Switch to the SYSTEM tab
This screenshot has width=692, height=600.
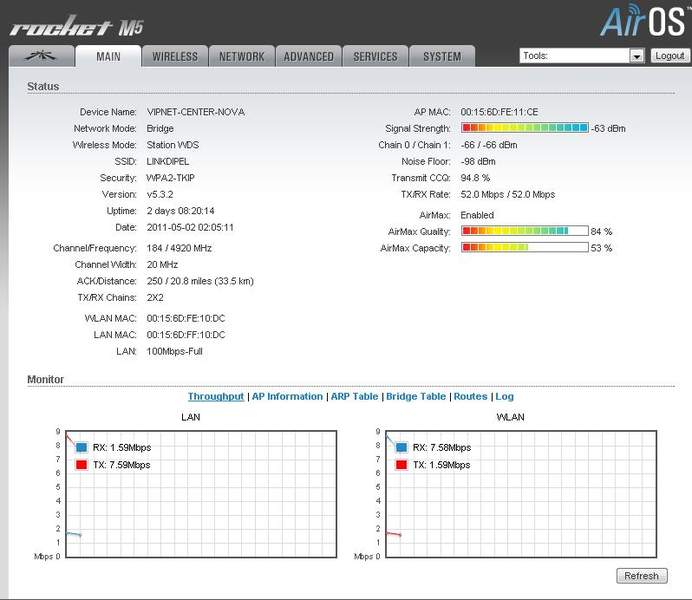click(x=442, y=56)
